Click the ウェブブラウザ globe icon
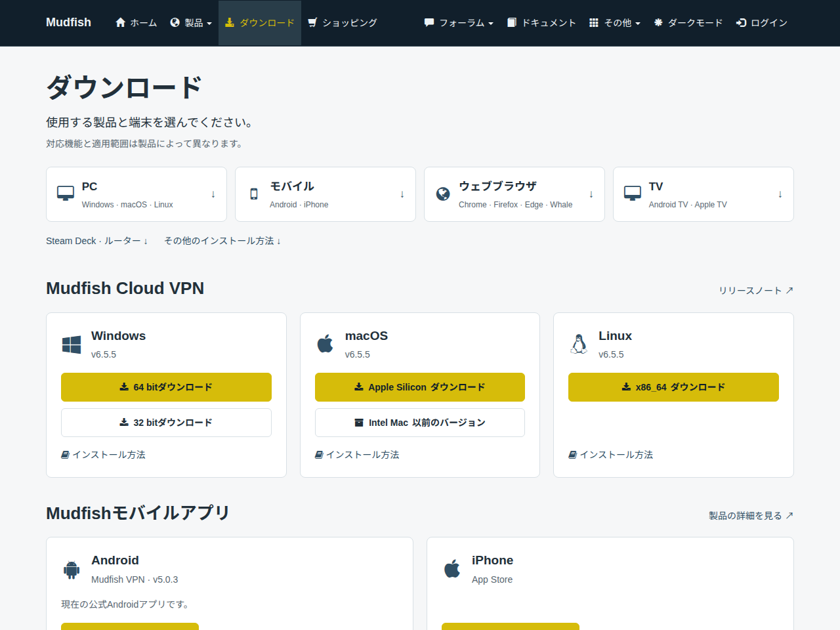 [x=443, y=194]
